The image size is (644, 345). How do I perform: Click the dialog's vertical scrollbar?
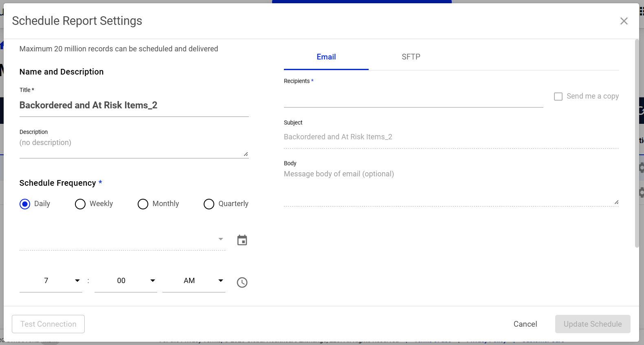pyautogui.click(x=637, y=143)
